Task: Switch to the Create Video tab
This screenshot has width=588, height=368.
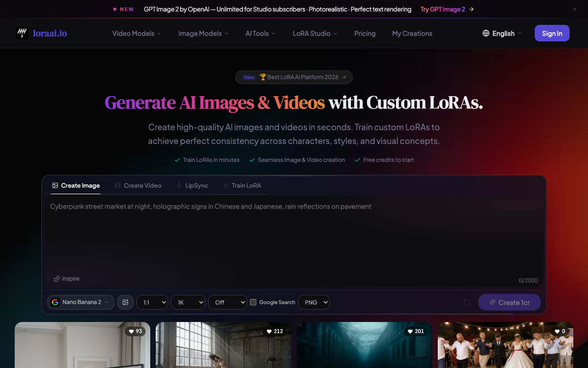Action: point(138,185)
